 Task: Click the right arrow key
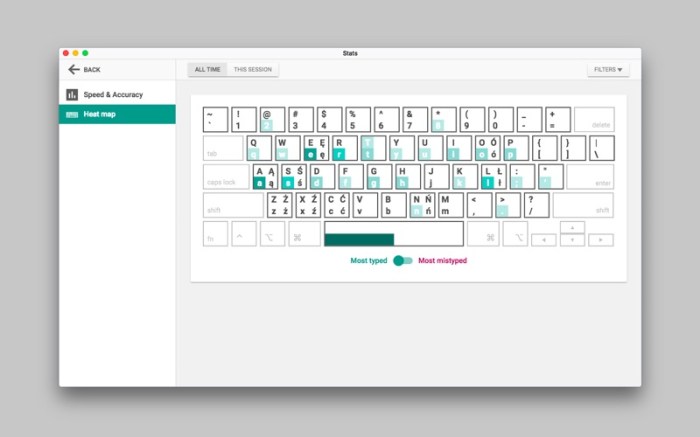[x=601, y=240]
